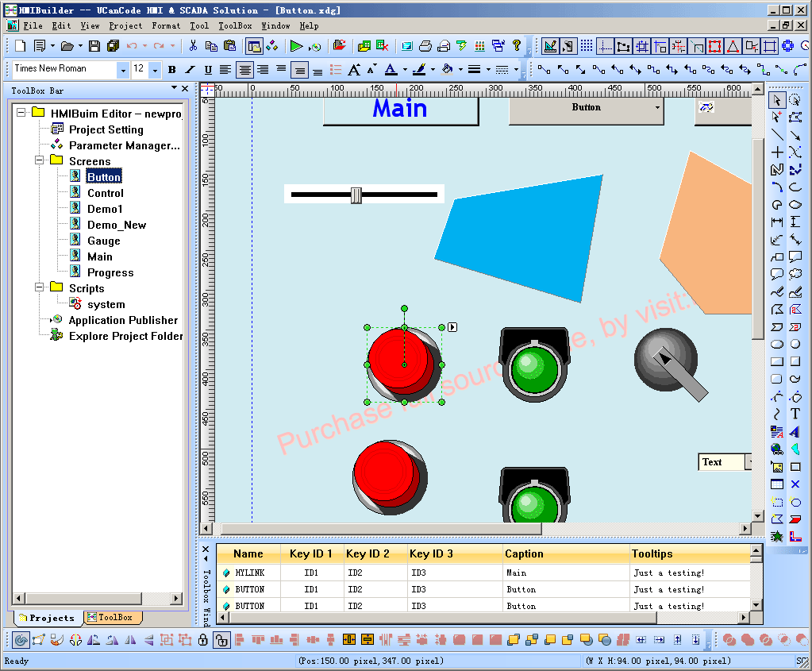Run the project with the green play icon
Viewport: 812px width, 671px height.
click(296, 46)
